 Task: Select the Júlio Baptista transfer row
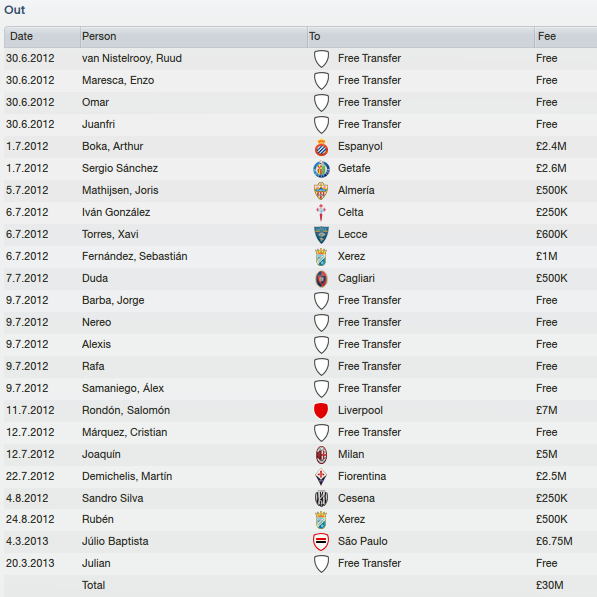[300, 541]
